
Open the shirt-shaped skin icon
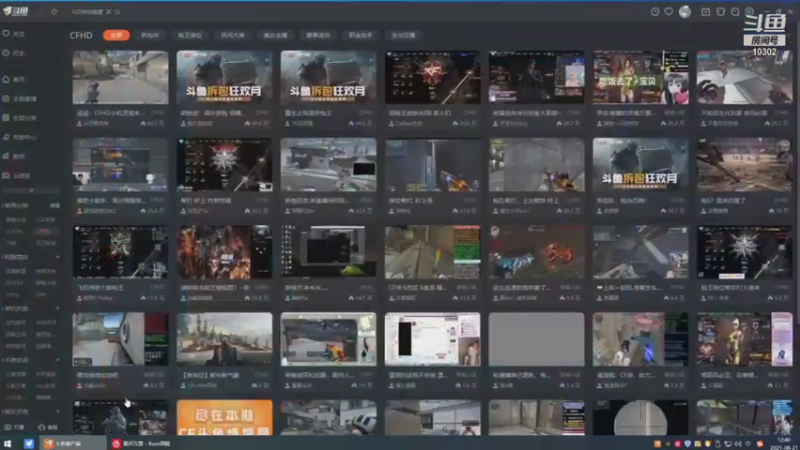coord(720,11)
